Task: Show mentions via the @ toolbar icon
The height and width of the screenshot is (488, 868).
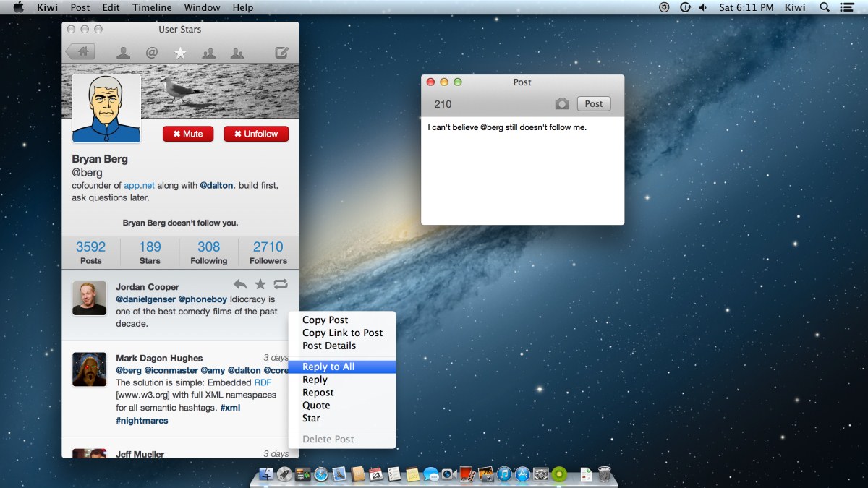Action: pyautogui.click(x=152, y=52)
